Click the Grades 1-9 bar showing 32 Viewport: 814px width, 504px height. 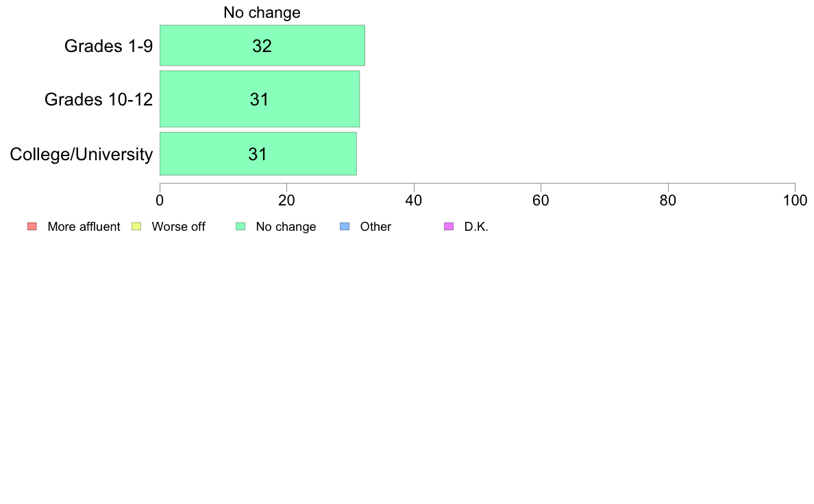point(262,45)
